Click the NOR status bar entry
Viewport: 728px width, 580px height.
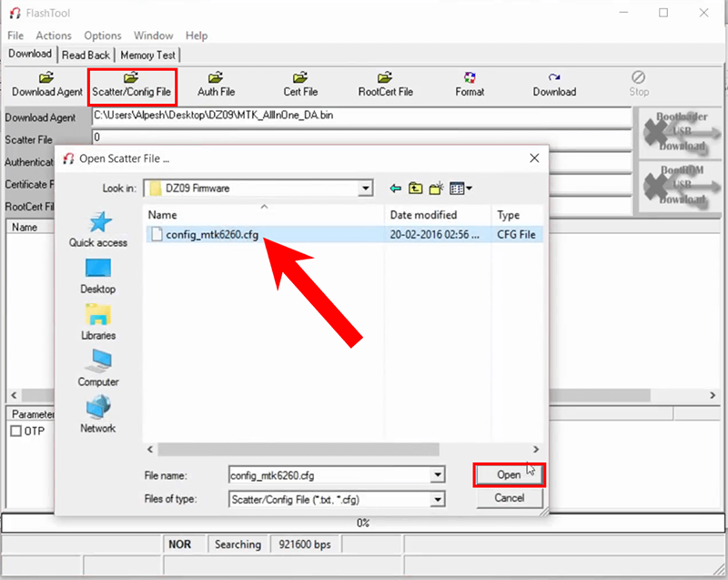coord(185,544)
